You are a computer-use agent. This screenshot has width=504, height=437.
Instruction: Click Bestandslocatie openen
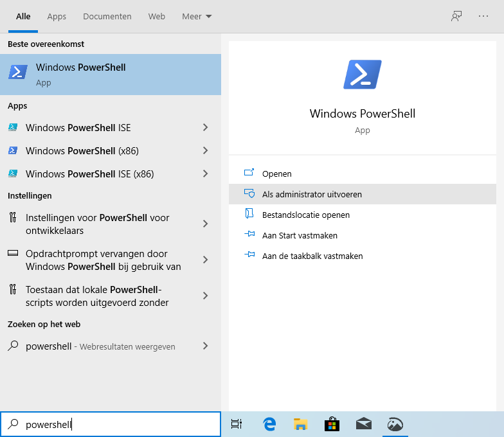(x=305, y=215)
